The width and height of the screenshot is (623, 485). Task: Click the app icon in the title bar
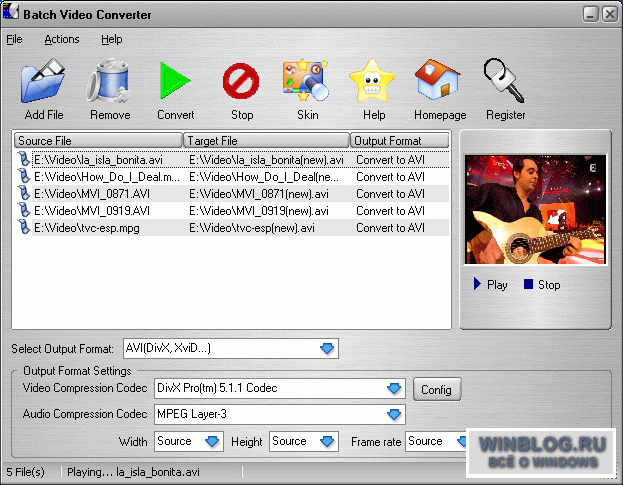[x=11, y=11]
